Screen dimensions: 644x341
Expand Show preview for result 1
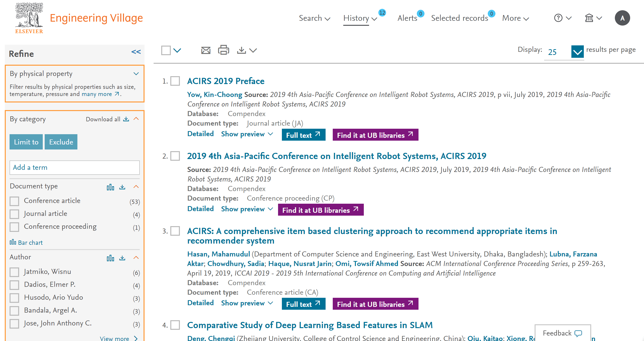(247, 134)
